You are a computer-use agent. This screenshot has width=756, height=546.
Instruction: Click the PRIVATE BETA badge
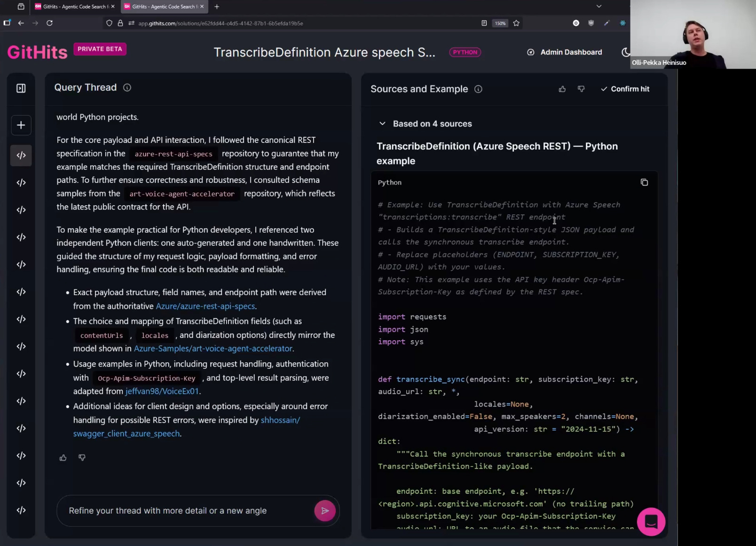pos(100,49)
